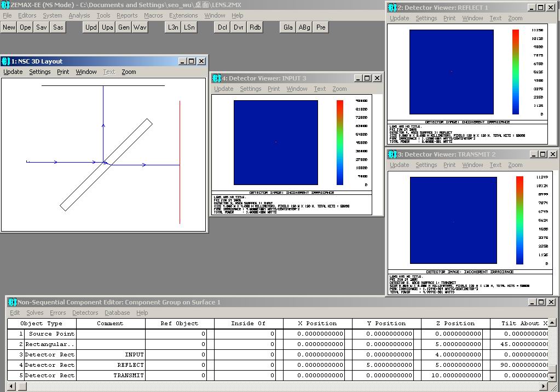Maximize the NSC 3D Layout window

(x=192, y=61)
